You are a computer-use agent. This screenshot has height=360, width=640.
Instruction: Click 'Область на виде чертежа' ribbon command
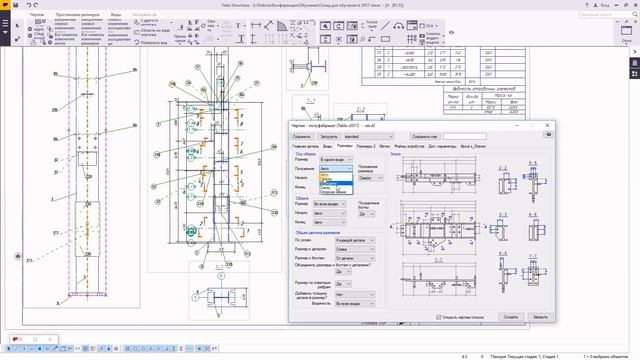click(x=152, y=32)
